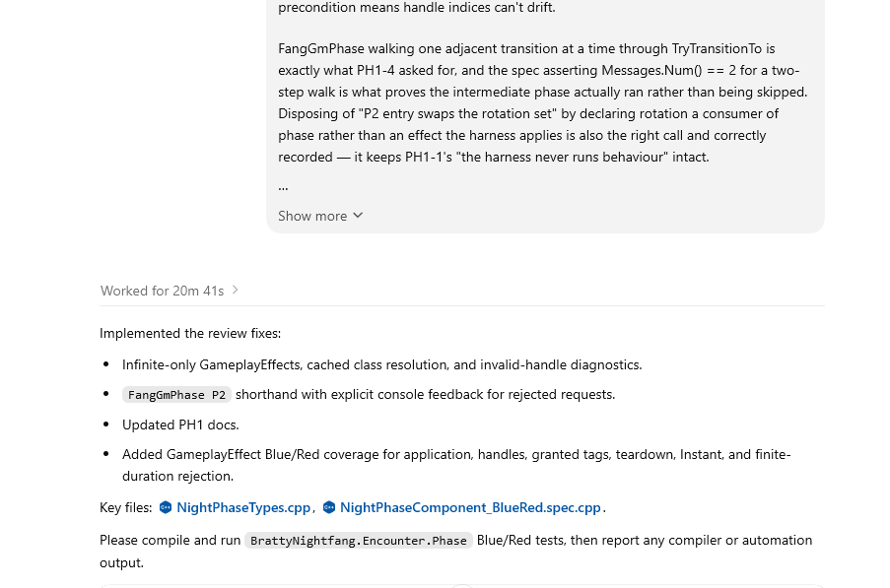The image size is (890, 588).
Task: Open the NightPhaseComponent_BlueRed.spec.cpp file link
Action: pos(470,507)
